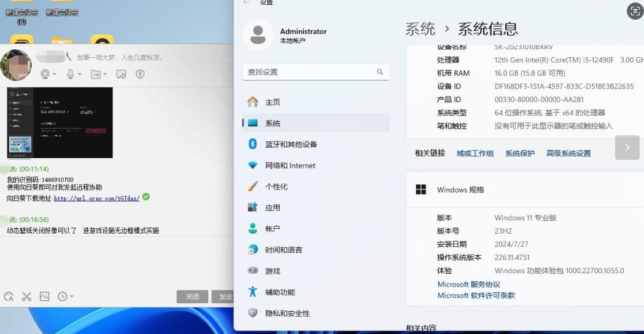The image size is (644, 334).
Task: Click the webcam video call icon in chat
Action: [x=45, y=74]
